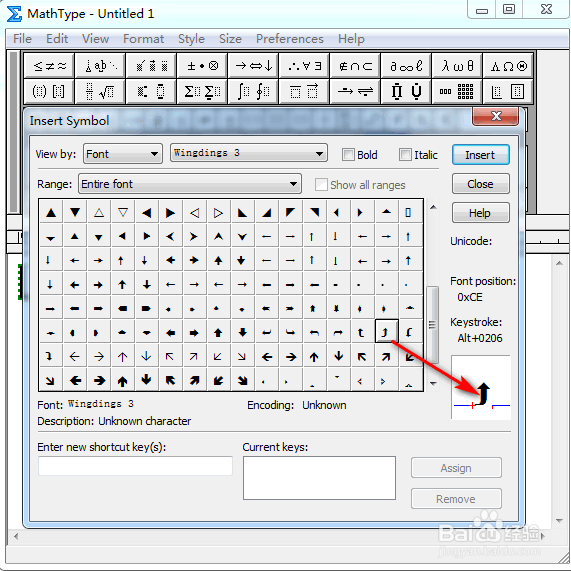Open the View by Font dropdown
The image size is (571, 571).
(x=123, y=154)
